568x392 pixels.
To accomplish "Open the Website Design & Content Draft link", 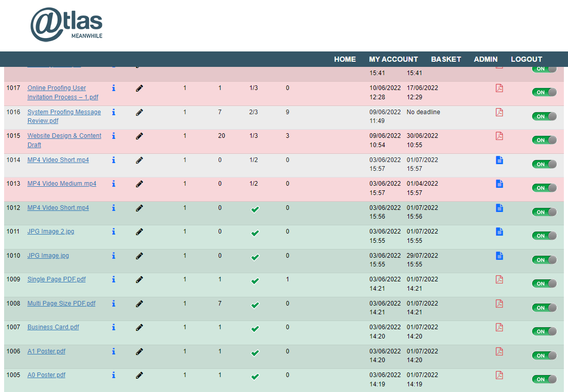I will pyautogui.click(x=64, y=140).
